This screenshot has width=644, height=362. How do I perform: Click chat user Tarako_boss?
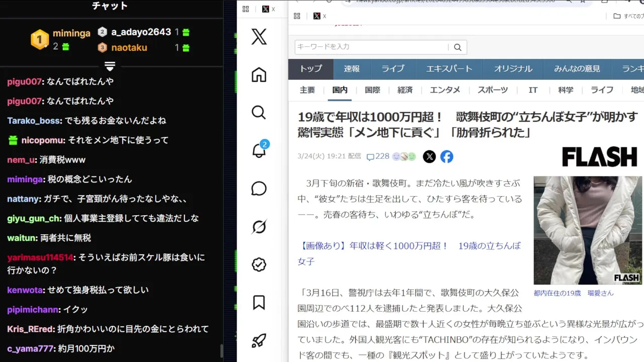click(x=33, y=121)
